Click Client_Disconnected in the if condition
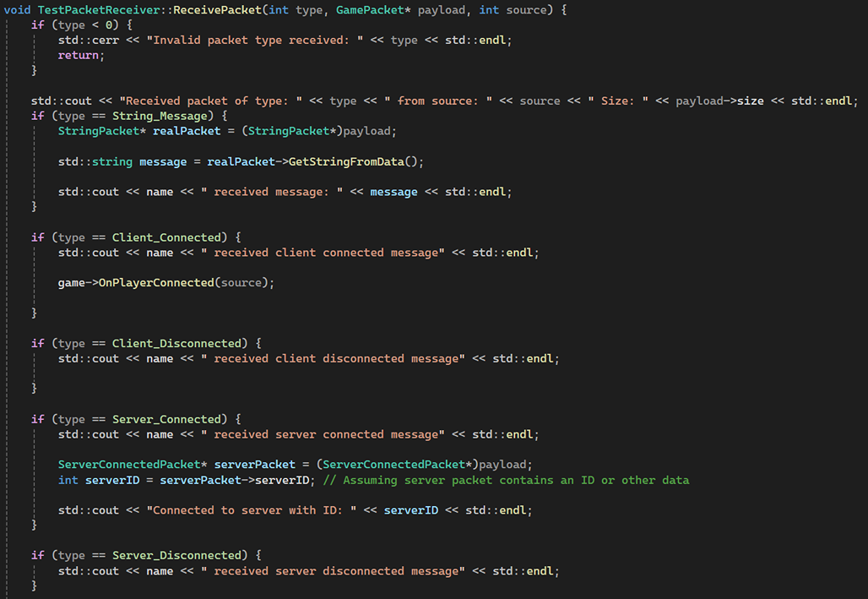The width and height of the screenshot is (868, 599). (176, 343)
